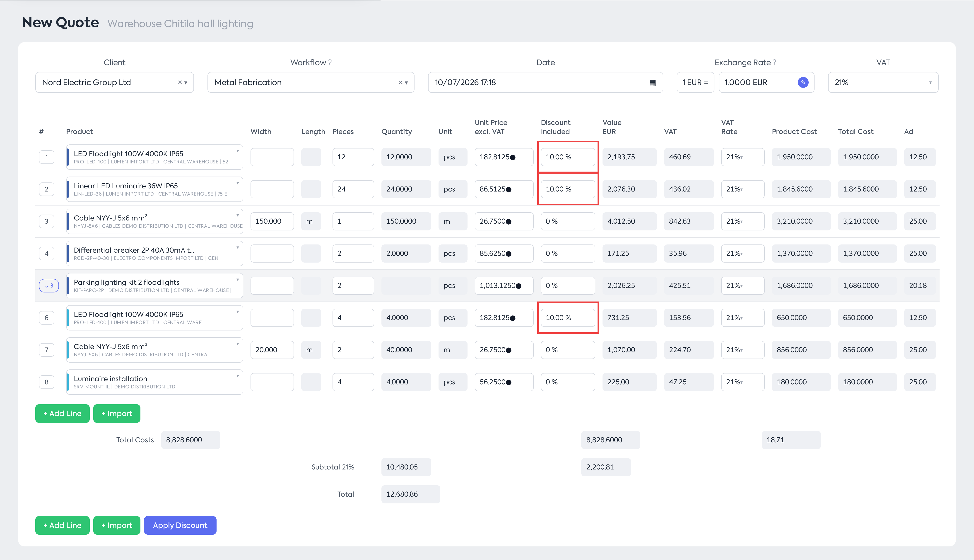Open product dropdown for Differential breaker 2P 40A
Viewport: 974px width, 560px height.
[237, 247]
